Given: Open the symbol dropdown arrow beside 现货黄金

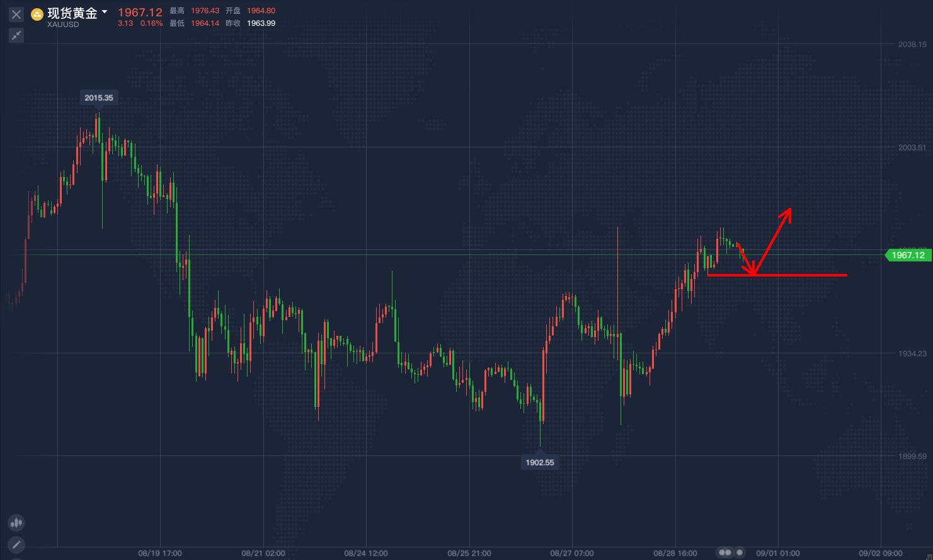Looking at the screenshot, I should tap(105, 12).
